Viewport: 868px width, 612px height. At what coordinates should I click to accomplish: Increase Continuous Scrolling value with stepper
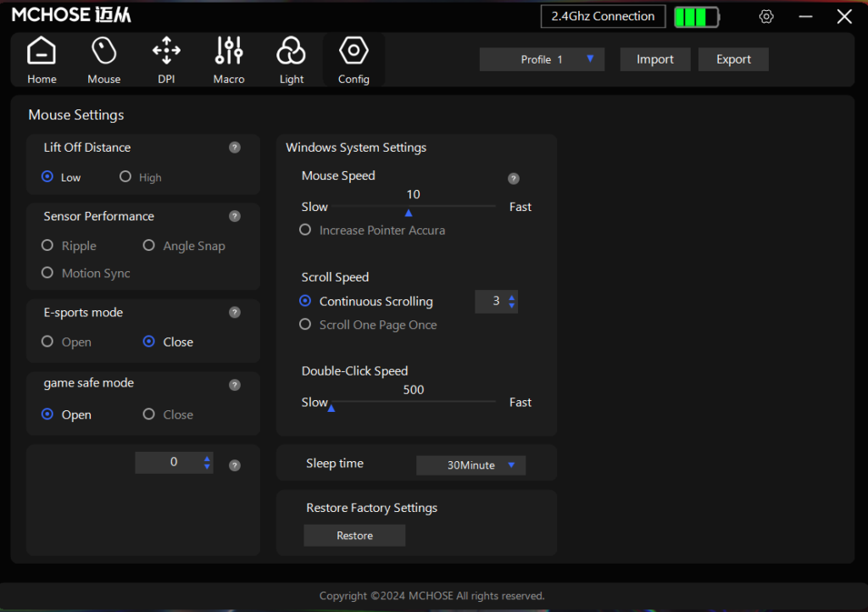511,298
